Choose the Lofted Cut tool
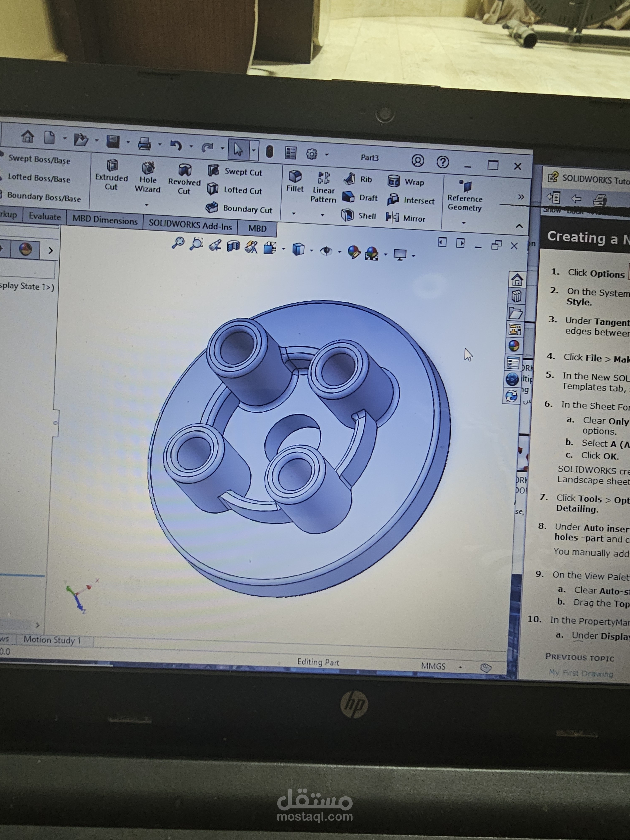Viewport: 630px width, 840px height. click(235, 189)
